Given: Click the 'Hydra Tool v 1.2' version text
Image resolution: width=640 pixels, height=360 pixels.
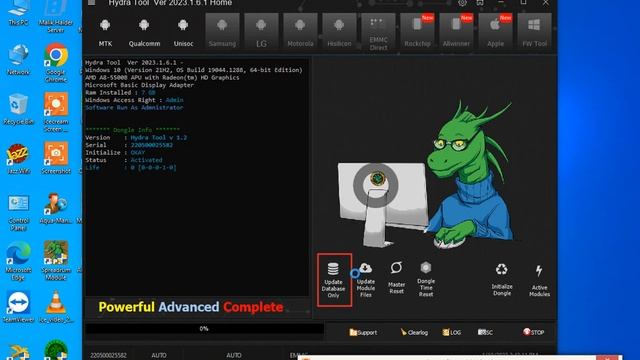Looking at the screenshot, I should pos(159,138).
